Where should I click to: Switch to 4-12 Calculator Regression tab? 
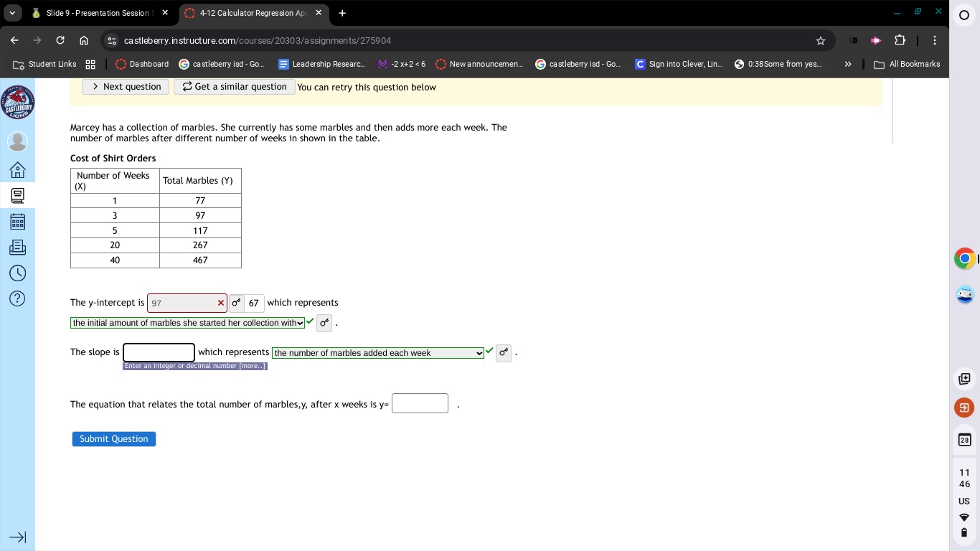(x=253, y=13)
